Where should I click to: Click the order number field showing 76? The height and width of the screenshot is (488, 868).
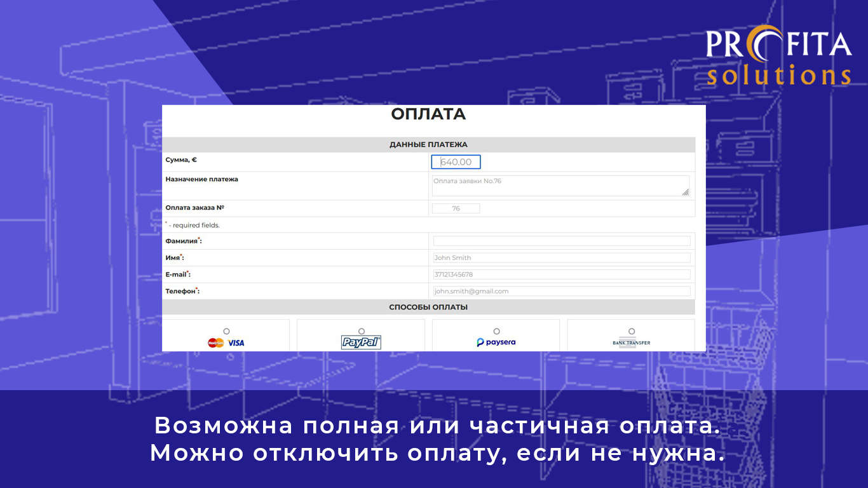pyautogui.click(x=456, y=208)
